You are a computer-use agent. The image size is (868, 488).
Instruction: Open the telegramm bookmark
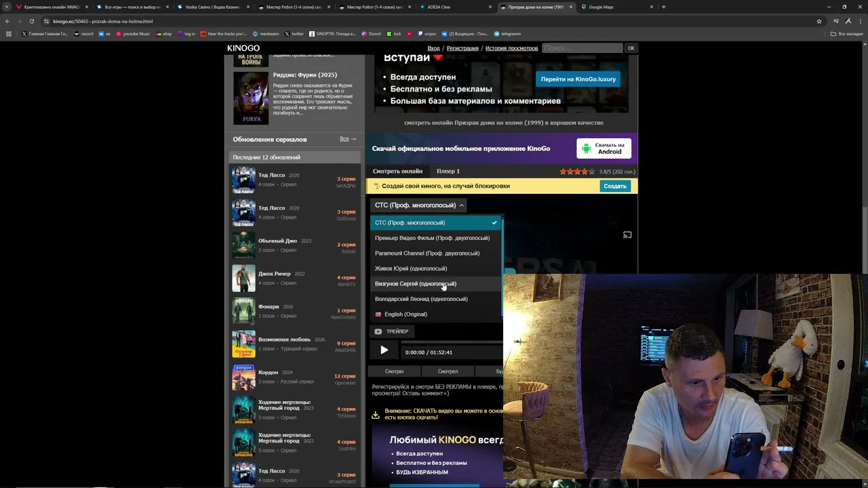[x=507, y=34]
